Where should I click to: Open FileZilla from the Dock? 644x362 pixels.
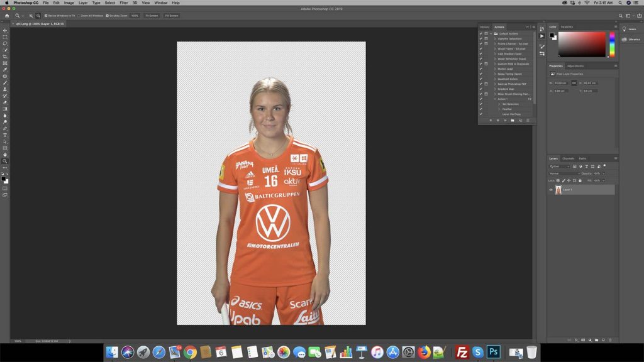(462, 352)
